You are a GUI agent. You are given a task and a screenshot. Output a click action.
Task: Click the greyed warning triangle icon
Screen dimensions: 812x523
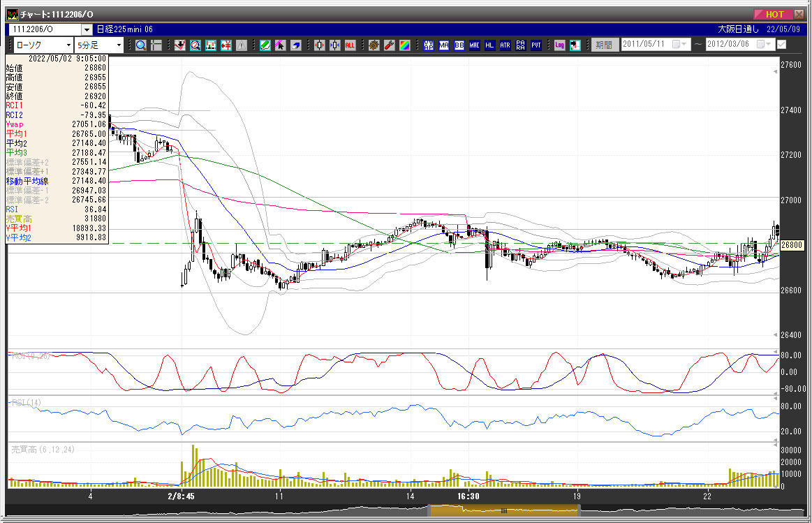pyautogui.click(x=242, y=45)
